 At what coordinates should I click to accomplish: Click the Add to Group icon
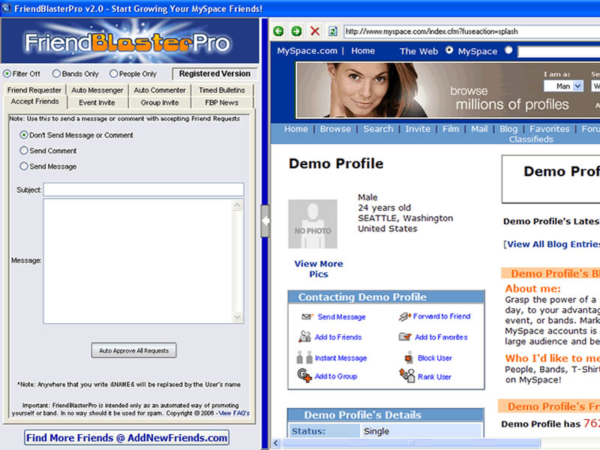tap(305, 375)
